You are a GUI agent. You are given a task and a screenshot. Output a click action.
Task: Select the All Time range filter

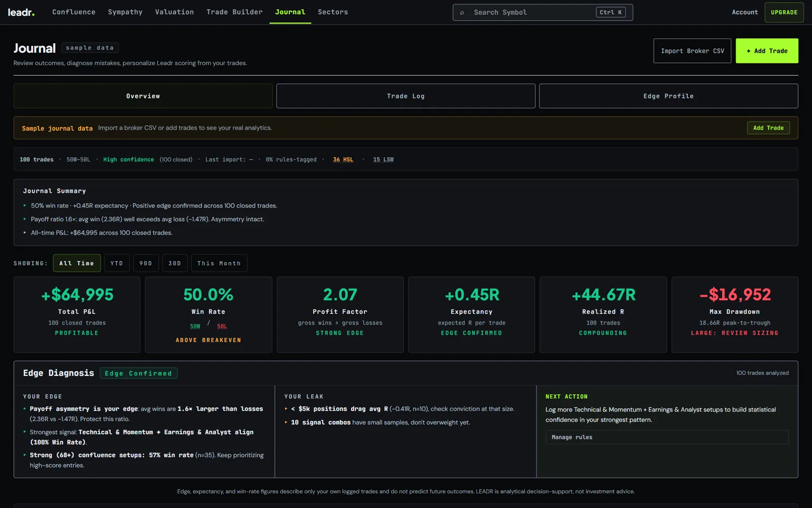coord(77,263)
